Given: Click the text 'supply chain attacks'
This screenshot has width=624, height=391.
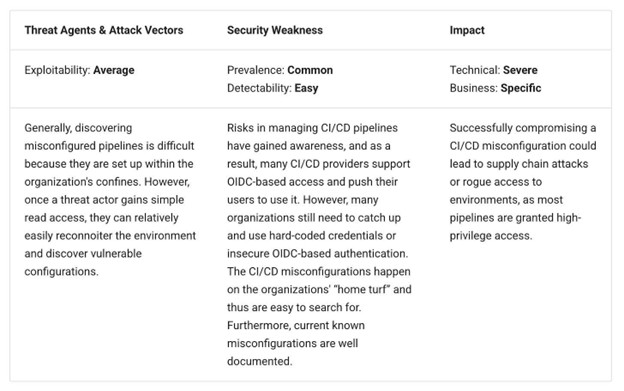Looking at the screenshot, I should 537,164.
